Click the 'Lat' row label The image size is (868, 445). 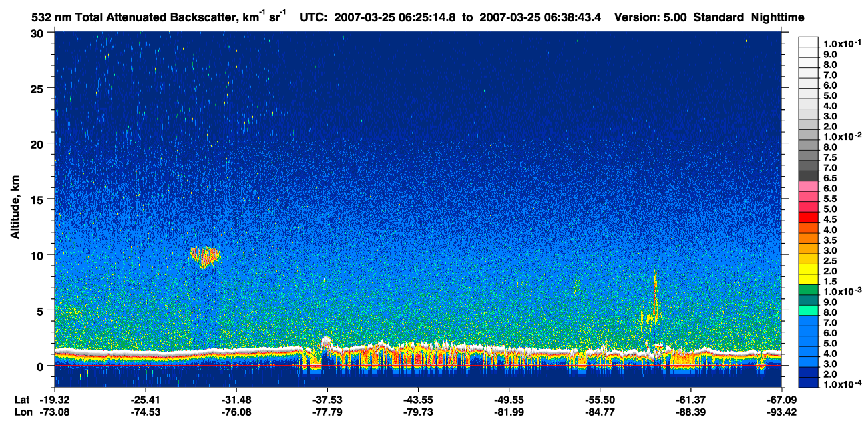click(x=22, y=400)
